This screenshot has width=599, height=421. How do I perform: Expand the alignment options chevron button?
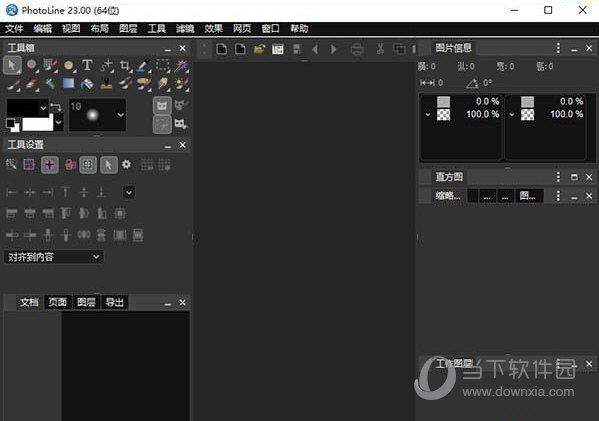tap(129, 192)
